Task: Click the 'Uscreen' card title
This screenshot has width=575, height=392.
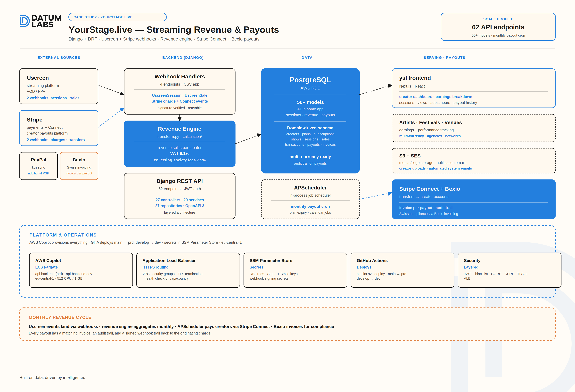Action: [38, 78]
